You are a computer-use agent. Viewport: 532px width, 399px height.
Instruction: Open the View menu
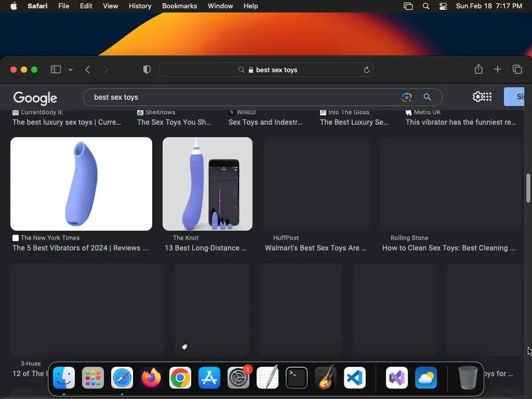(110, 6)
